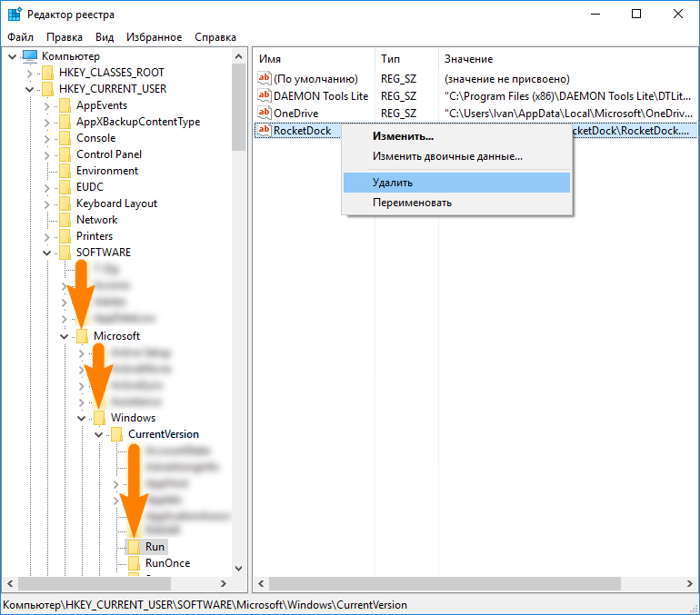The image size is (700, 615).
Task: Click tree pane horizontal scroll left arrow
Action: [x=10, y=583]
